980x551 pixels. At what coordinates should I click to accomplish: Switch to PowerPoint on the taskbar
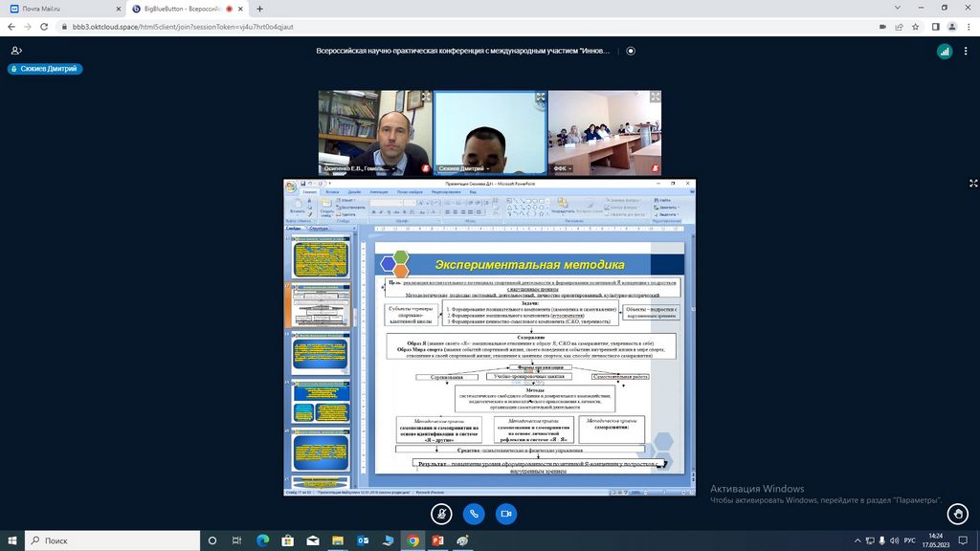coord(437,540)
